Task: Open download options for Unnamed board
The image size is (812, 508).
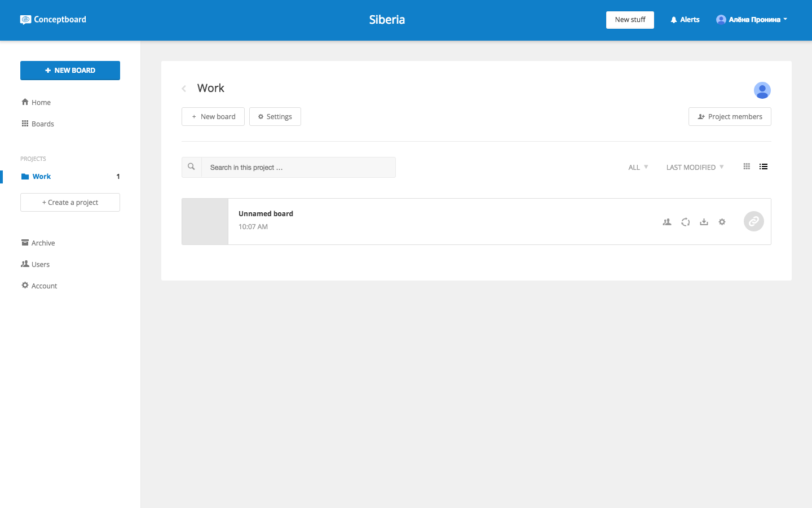Action: pyautogui.click(x=704, y=222)
